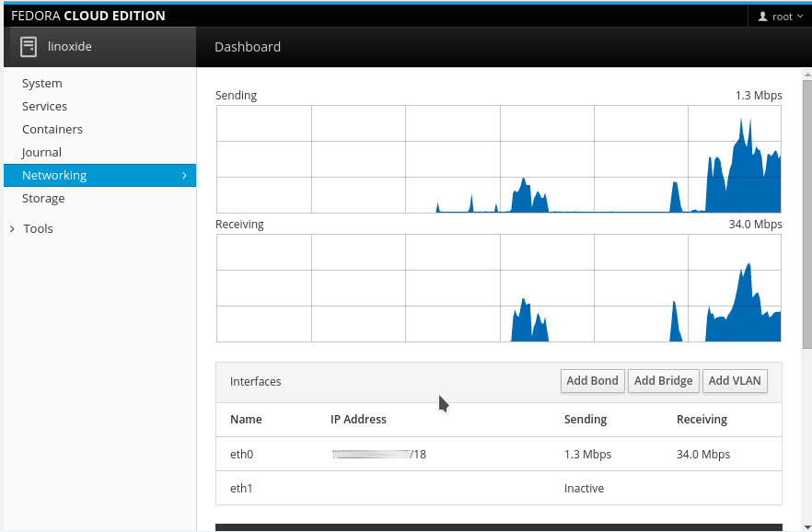The image size is (812, 532).
Task: Click the Add VLAN button
Action: (x=735, y=381)
